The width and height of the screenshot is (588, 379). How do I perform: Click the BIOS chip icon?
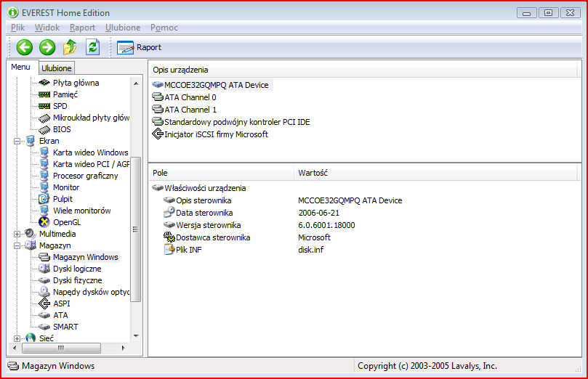(x=44, y=129)
